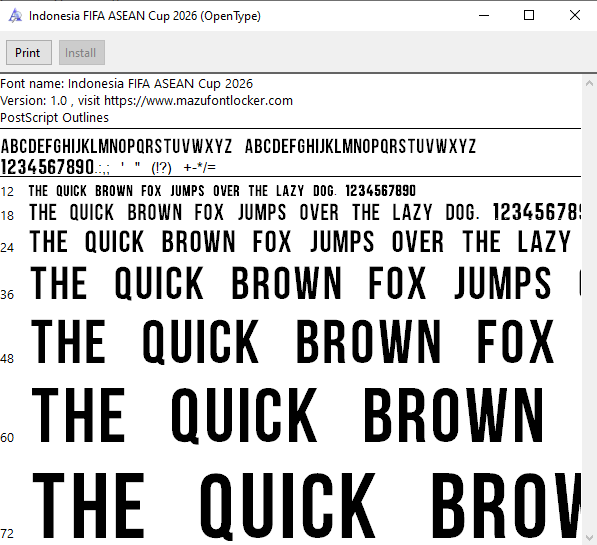Click the size label '72'

[x=7, y=534]
